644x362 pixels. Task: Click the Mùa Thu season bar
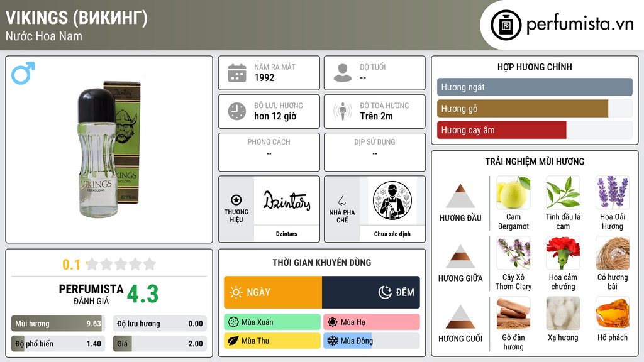[272, 341]
